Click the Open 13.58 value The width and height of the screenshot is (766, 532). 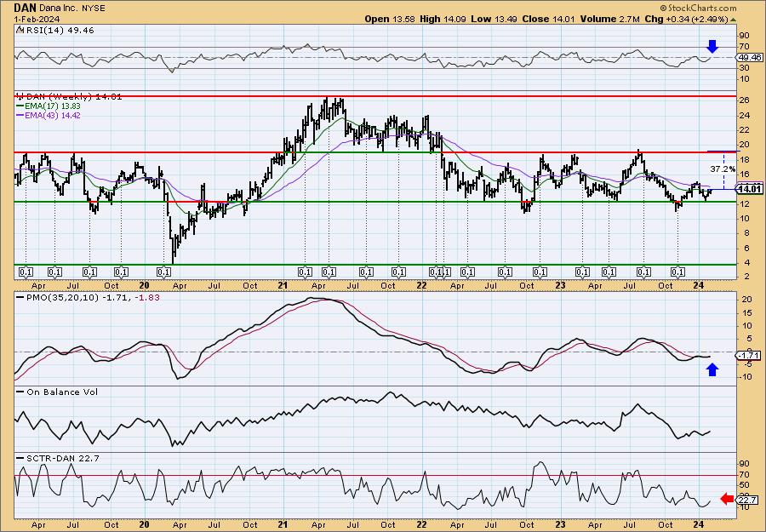[x=392, y=19]
